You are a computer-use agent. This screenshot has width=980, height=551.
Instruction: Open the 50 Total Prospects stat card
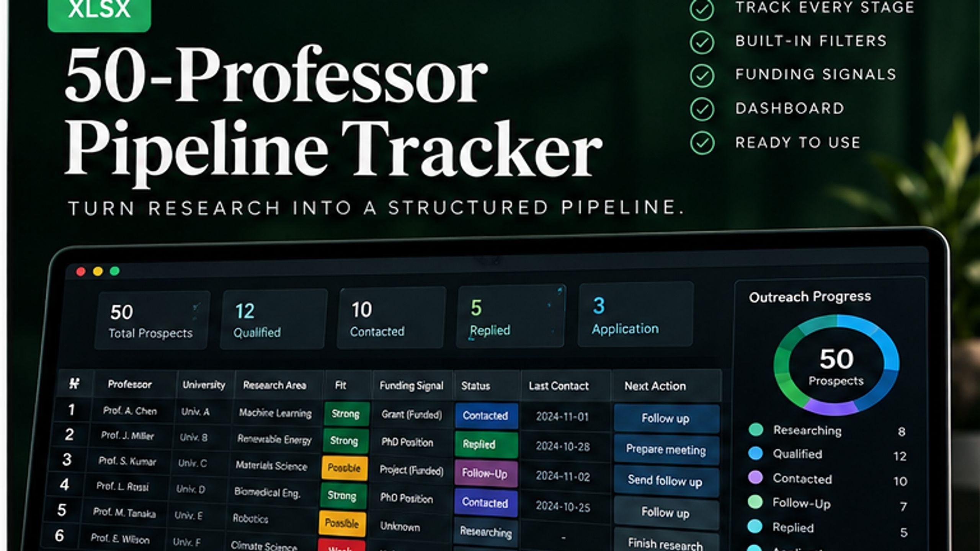[152, 321]
